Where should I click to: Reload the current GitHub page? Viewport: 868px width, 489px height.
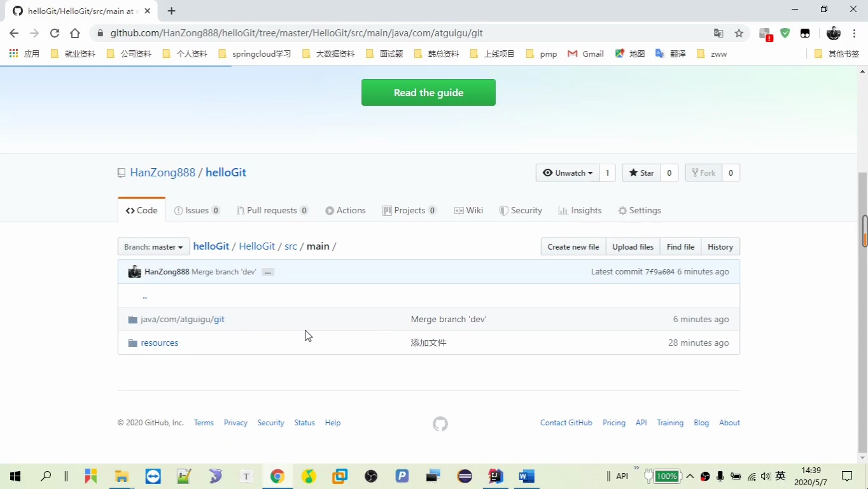(55, 33)
